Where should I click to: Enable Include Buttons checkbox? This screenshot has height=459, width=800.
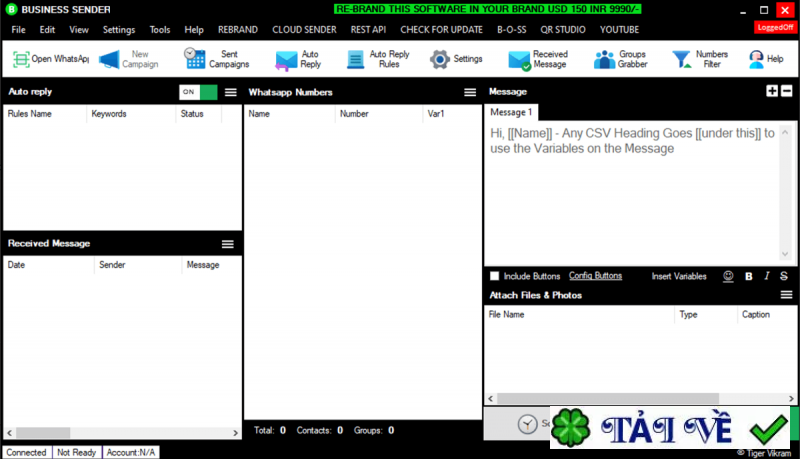pyautogui.click(x=494, y=276)
